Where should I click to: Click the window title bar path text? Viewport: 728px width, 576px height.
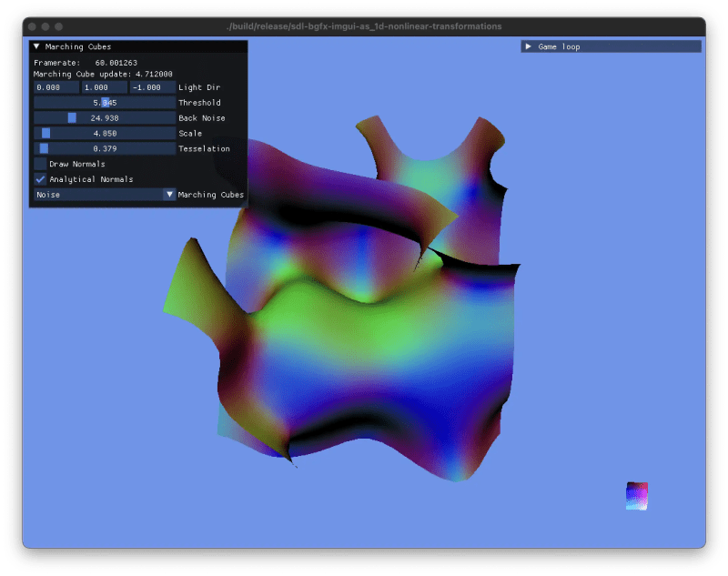pos(365,26)
